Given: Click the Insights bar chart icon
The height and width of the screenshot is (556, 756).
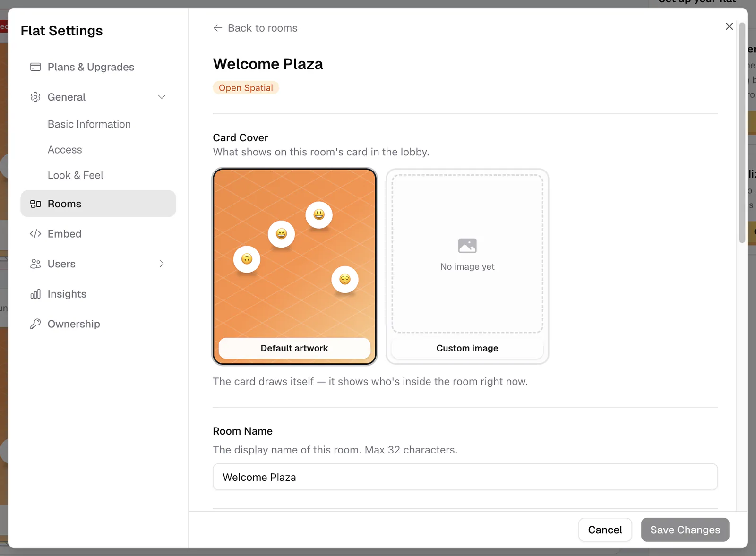Looking at the screenshot, I should coord(35,294).
